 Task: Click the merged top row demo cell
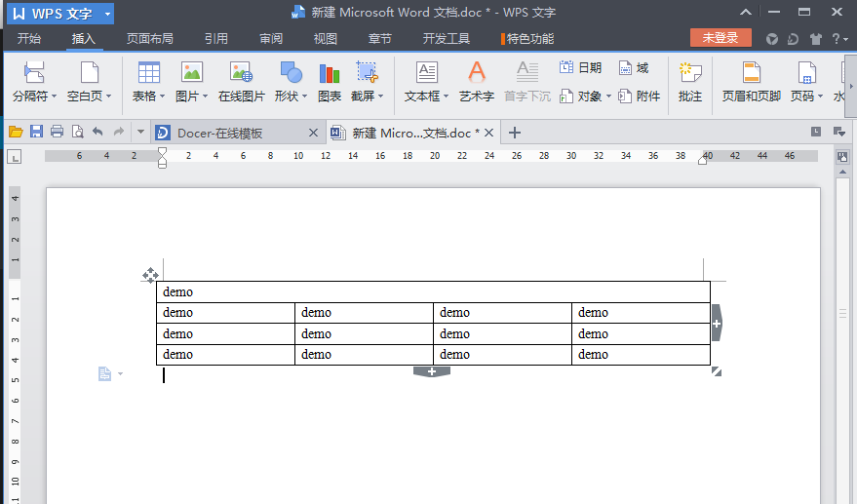click(433, 291)
